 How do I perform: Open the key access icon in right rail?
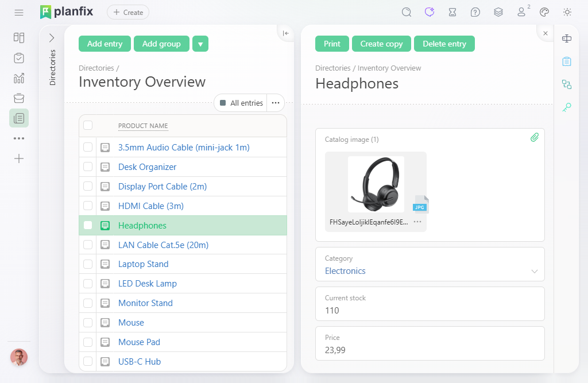click(567, 107)
